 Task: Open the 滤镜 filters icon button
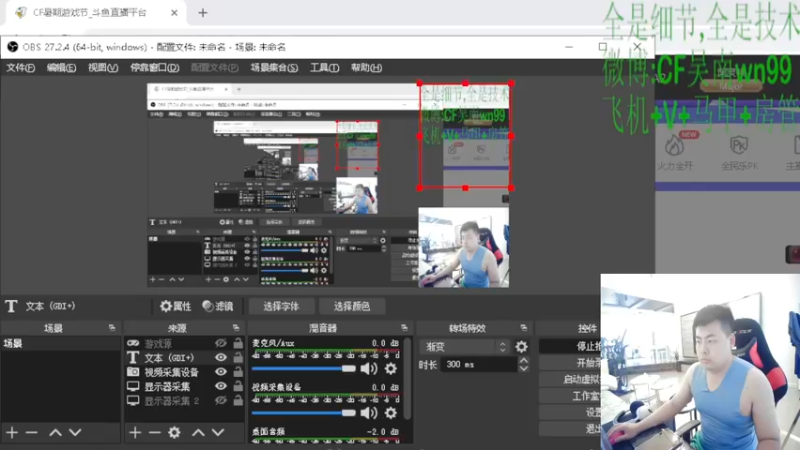pyautogui.click(x=218, y=306)
